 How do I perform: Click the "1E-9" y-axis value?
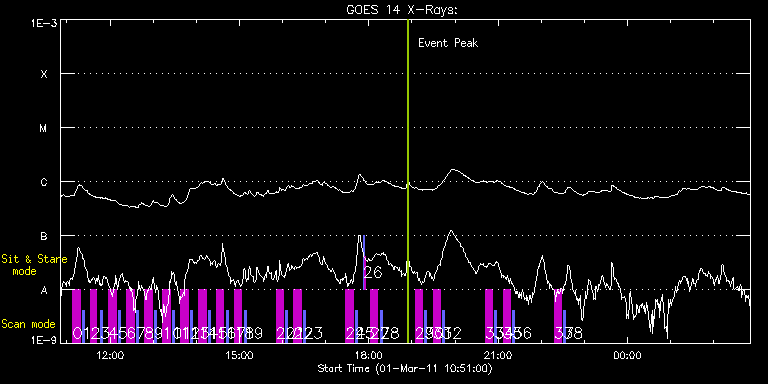tap(44, 339)
